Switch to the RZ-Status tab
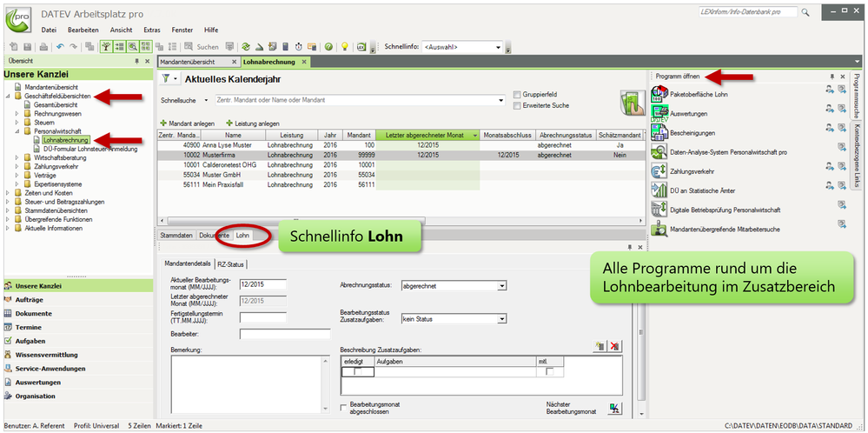 coord(230,264)
